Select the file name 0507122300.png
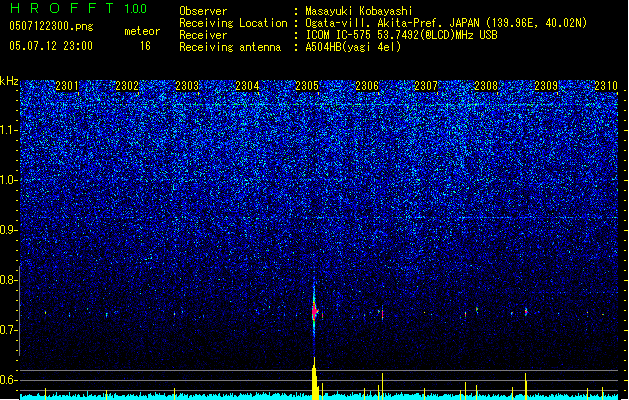The image size is (629, 400). tap(51, 26)
